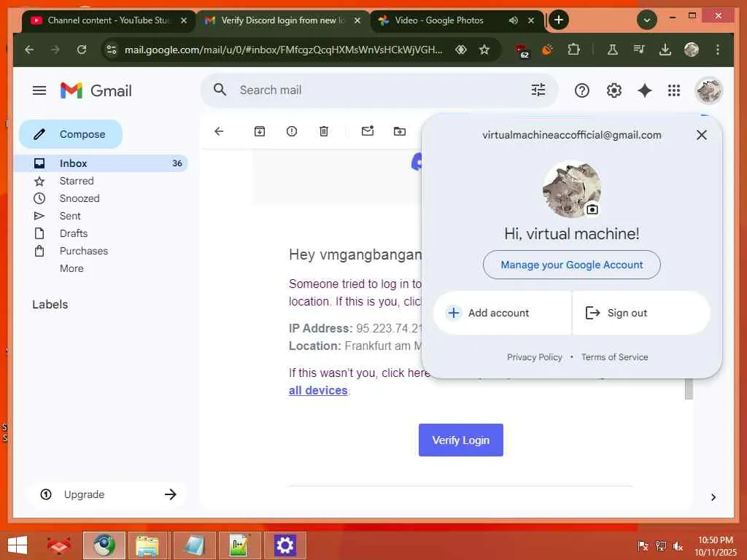Viewport: 747px width, 560px height.
Task: Click Manage your Google Account
Action: pos(572,265)
